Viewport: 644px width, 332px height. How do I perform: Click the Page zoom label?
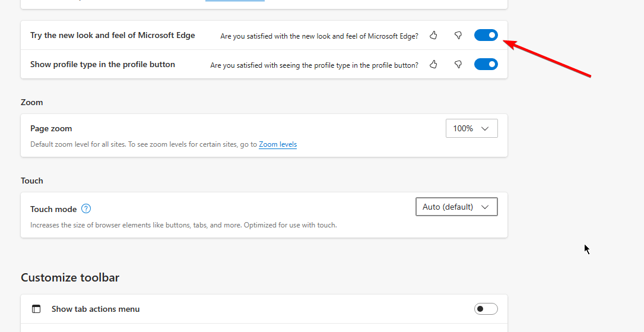(51, 128)
